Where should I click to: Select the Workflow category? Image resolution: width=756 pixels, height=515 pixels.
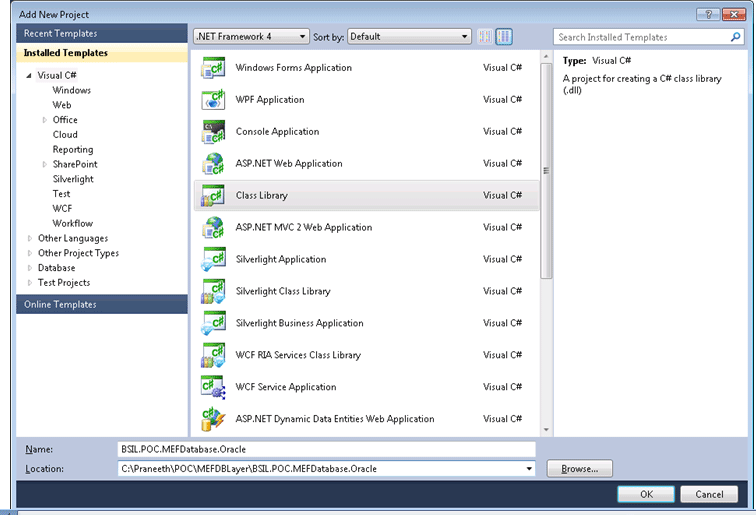pyautogui.click(x=72, y=223)
